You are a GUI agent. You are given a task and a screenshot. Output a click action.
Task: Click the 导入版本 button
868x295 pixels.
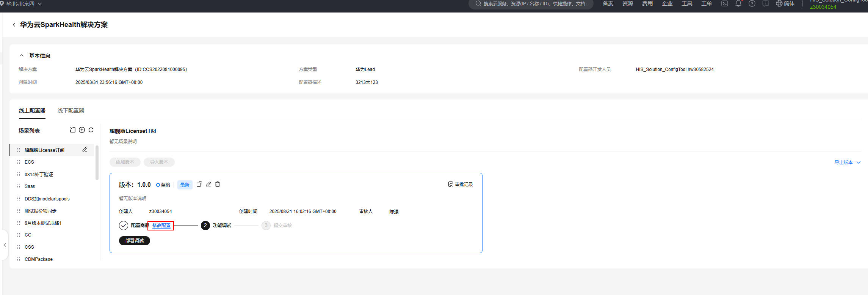[159, 162]
